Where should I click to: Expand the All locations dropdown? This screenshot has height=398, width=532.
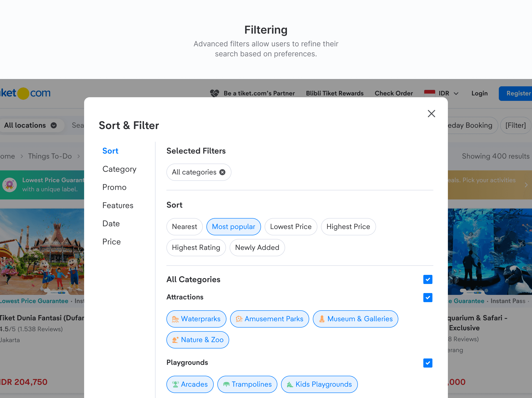pos(30,125)
